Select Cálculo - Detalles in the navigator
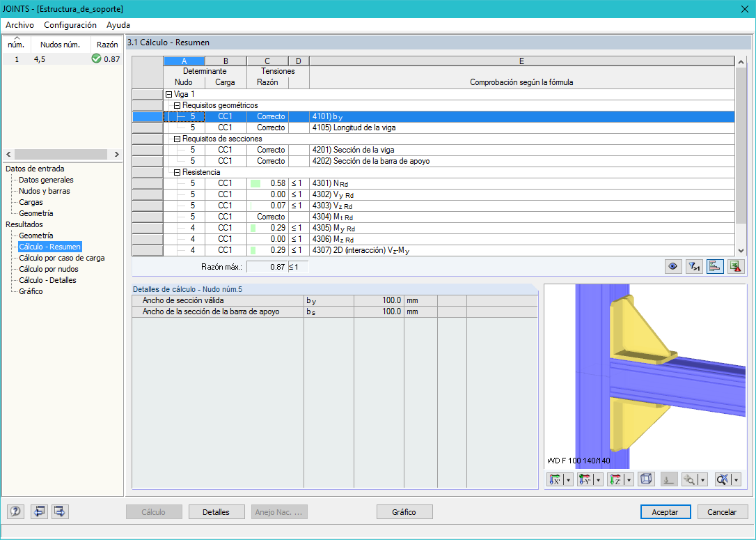 pyautogui.click(x=48, y=280)
